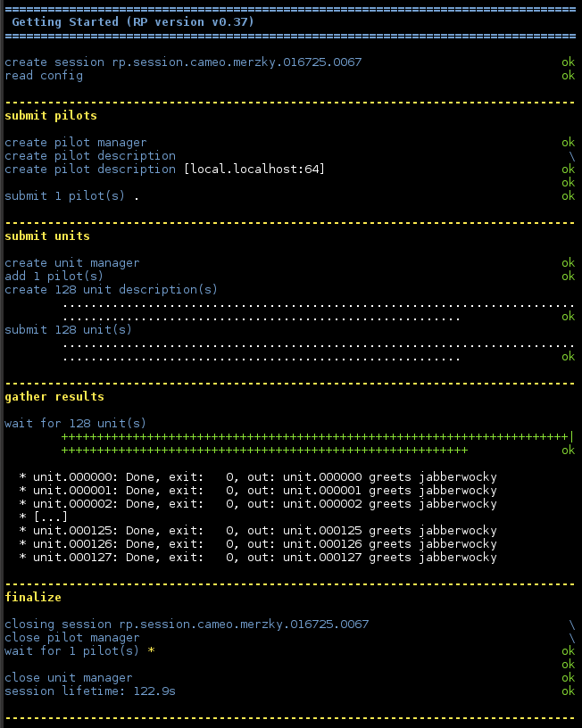Click the unit.000127 result line
This screenshot has width=582, height=728.
(258, 557)
